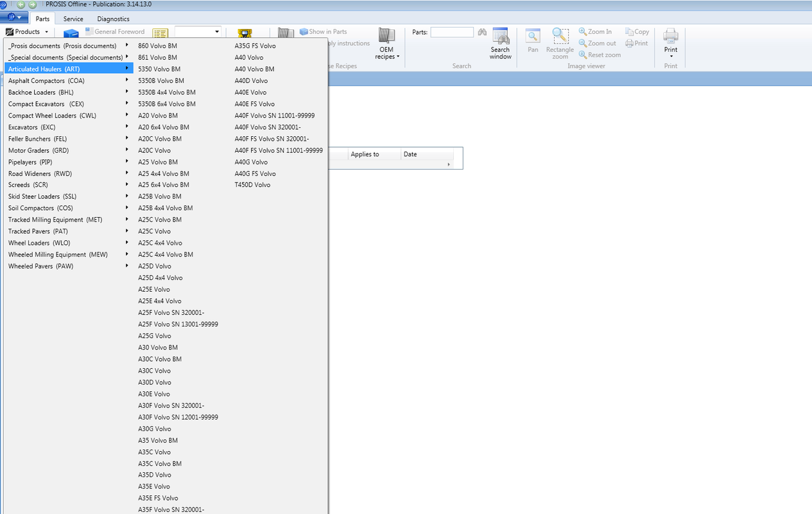
Task: Choose A35G FS Volvo model
Action: point(255,46)
